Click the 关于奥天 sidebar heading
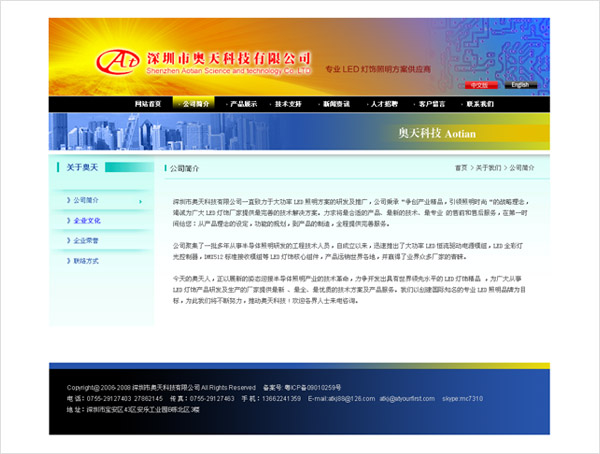 coord(82,167)
